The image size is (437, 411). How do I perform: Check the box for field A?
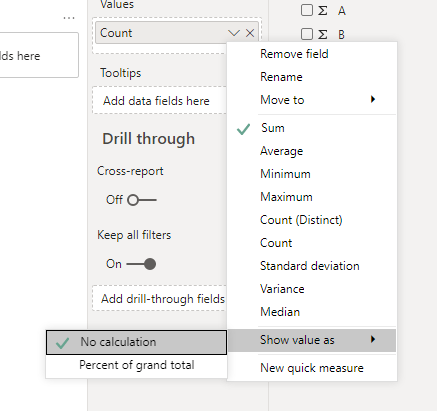click(x=307, y=10)
